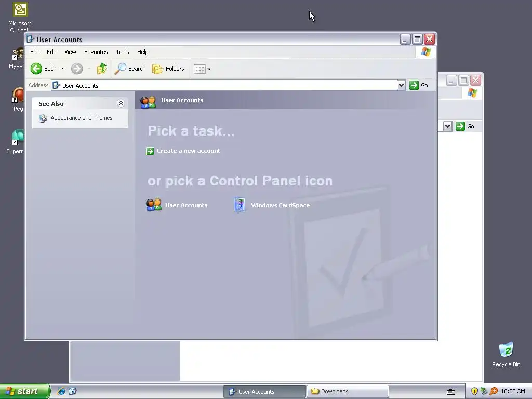Click the greyed-out Forward arrow button
532x399 pixels.
[77, 69]
